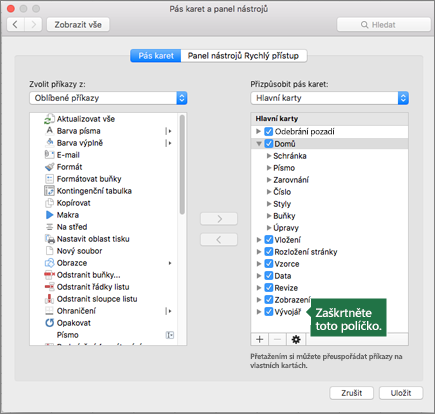Click the E-mail envelope icon
The height and width of the screenshot is (414, 435).
[49, 155]
